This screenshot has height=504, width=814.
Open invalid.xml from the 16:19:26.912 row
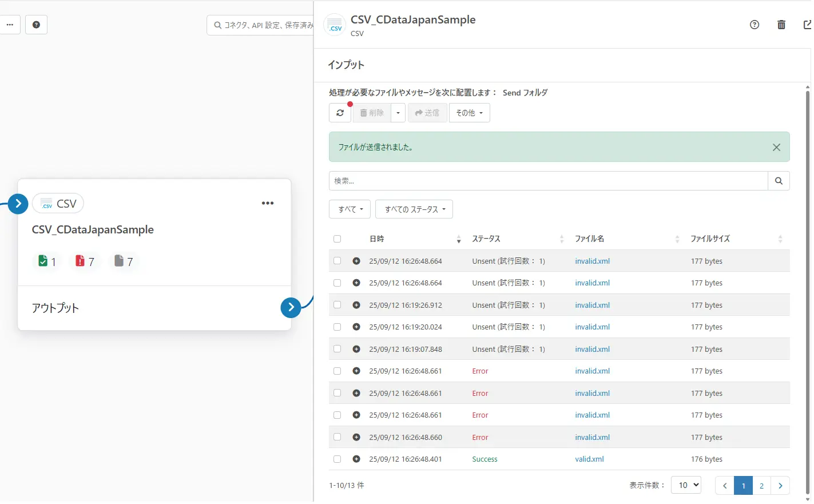click(592, 305)
